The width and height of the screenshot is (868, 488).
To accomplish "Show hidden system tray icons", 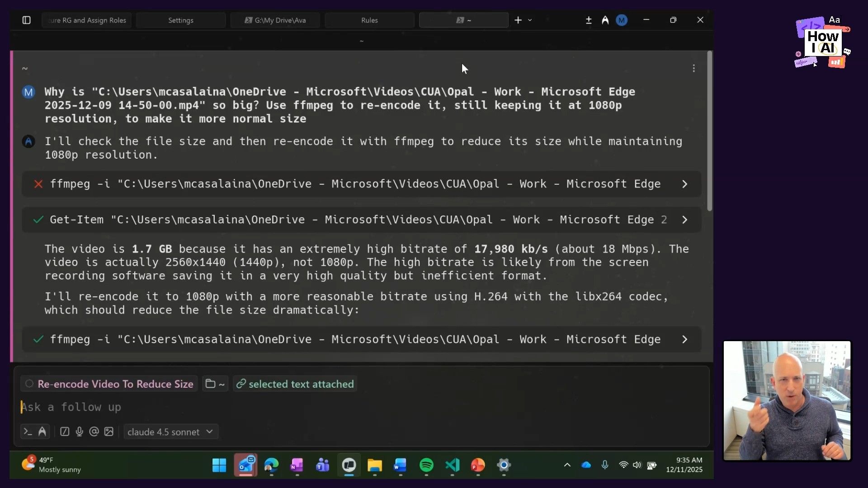I will point(567,465).
